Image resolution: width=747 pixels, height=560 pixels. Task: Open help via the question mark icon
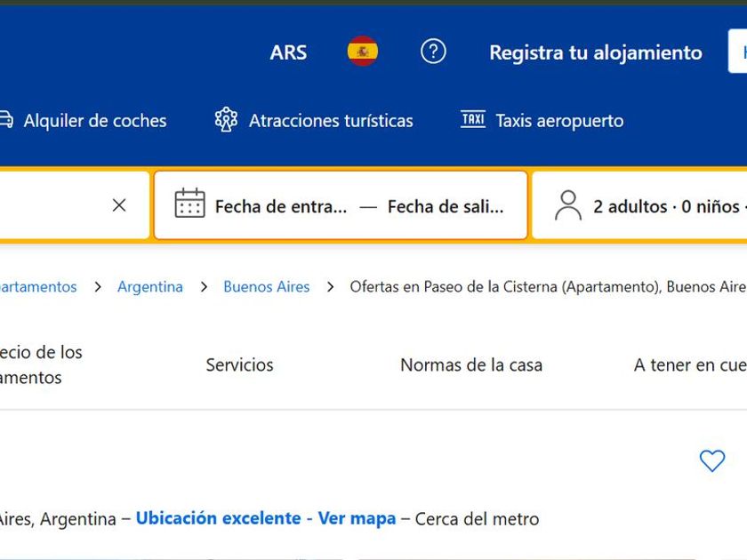433,52
